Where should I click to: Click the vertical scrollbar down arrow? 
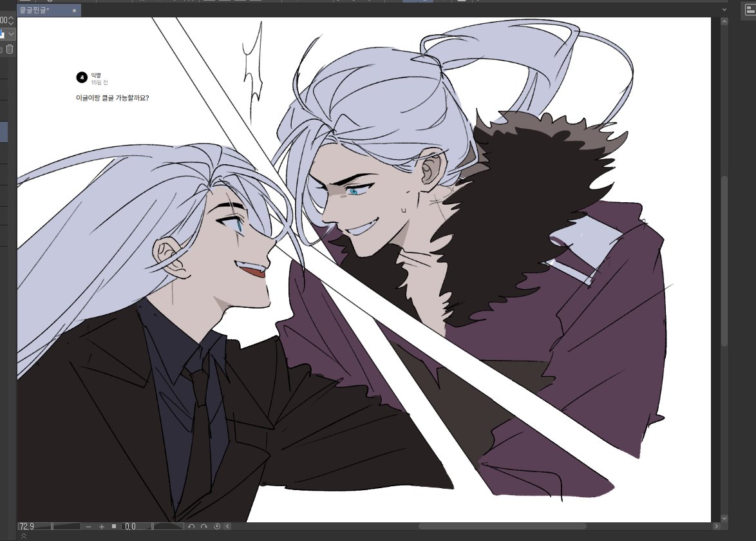tap(724, 518)
